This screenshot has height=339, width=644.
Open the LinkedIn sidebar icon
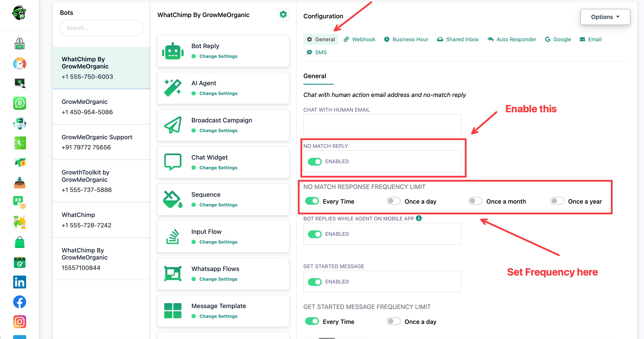(x=19, y=282)
